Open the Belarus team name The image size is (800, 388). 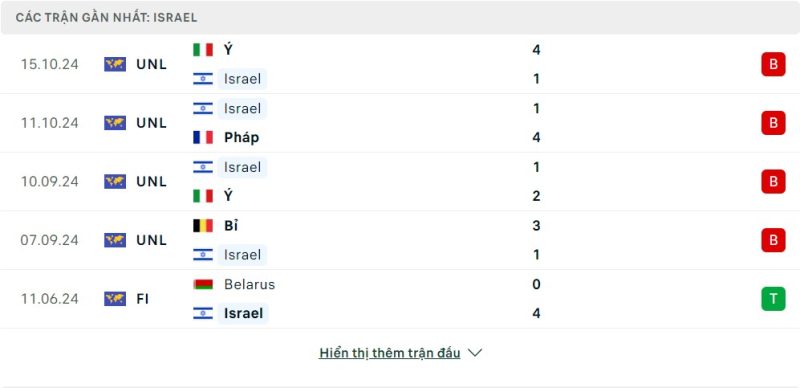tap(249, 284)
